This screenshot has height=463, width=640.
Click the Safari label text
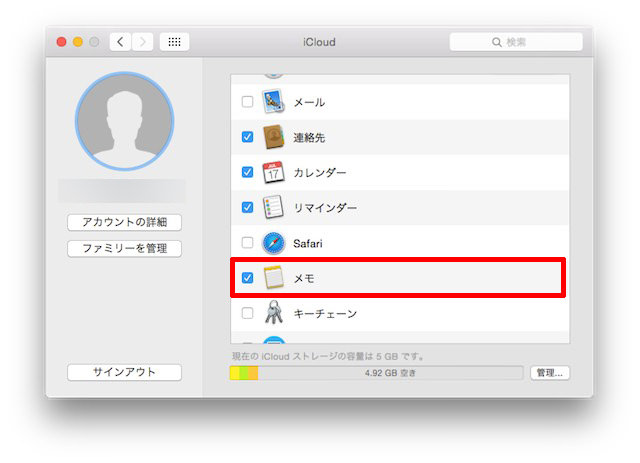(x=308, y=243)
